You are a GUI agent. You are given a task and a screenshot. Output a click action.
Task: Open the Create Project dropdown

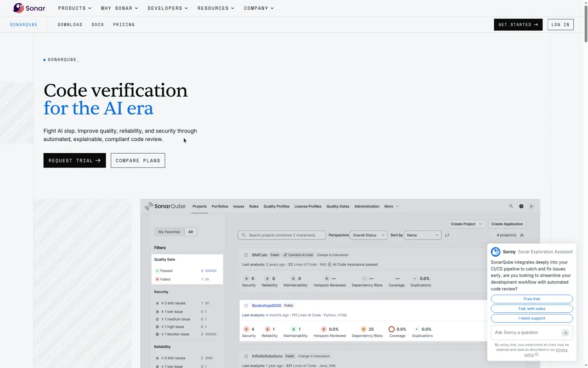click(x=466, y=224)
